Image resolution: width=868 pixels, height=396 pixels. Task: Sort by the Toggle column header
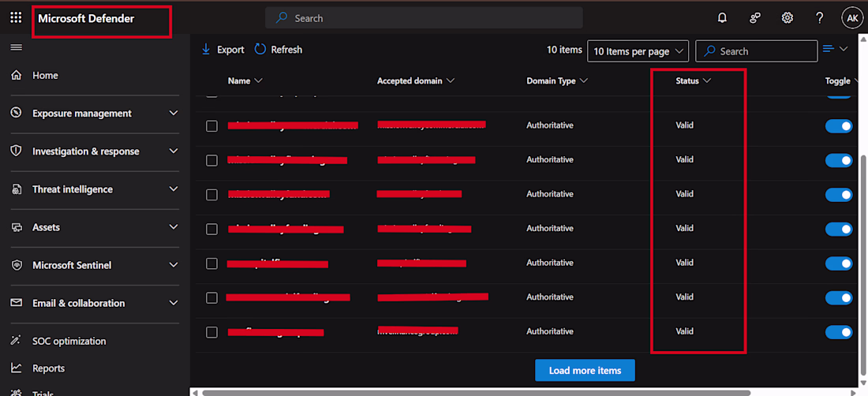point(841,80)
